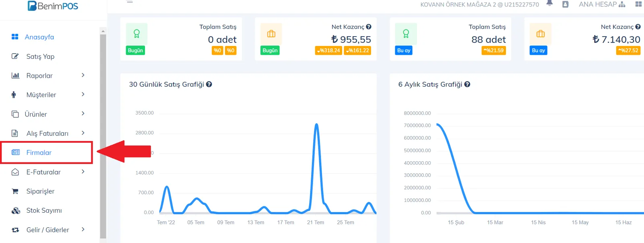This screenshot has width=644, height=243.
Task: Expand the Raporlar submenu chevron
Action: 83,75
